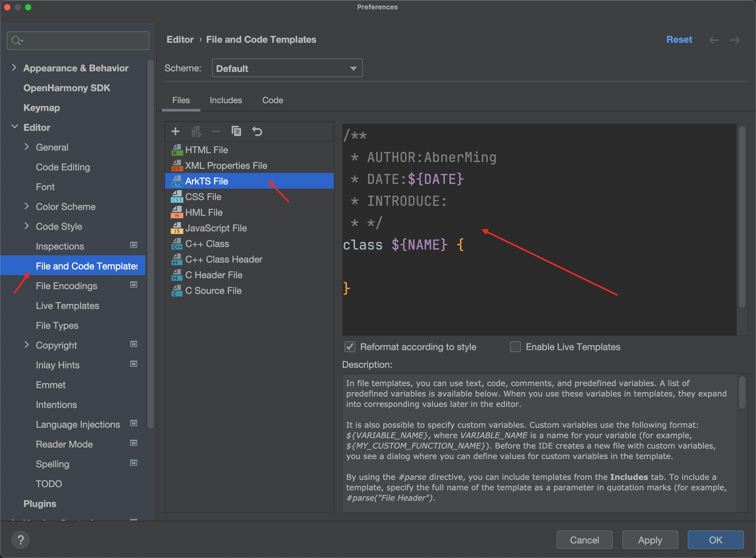Viewport: 756px width, 558px height.
Task: Click the forward navigation arrow icon
Action: point(735,40)
